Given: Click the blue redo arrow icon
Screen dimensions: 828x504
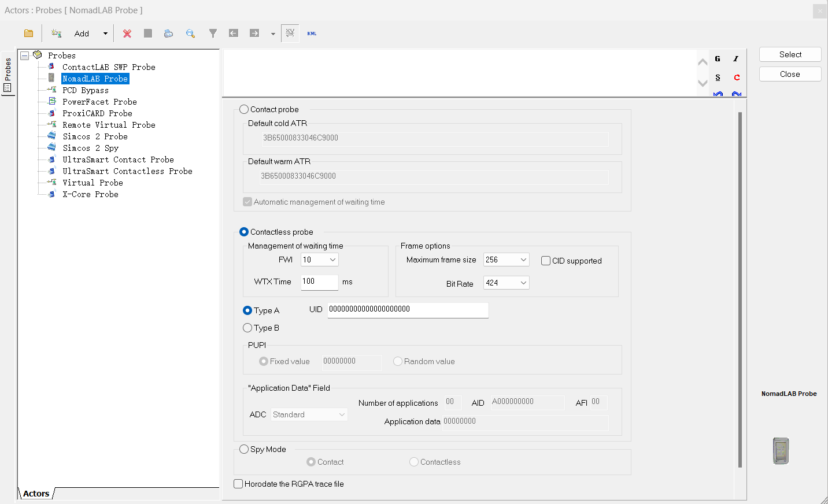Looking at the screenshot, I should 737,94.
